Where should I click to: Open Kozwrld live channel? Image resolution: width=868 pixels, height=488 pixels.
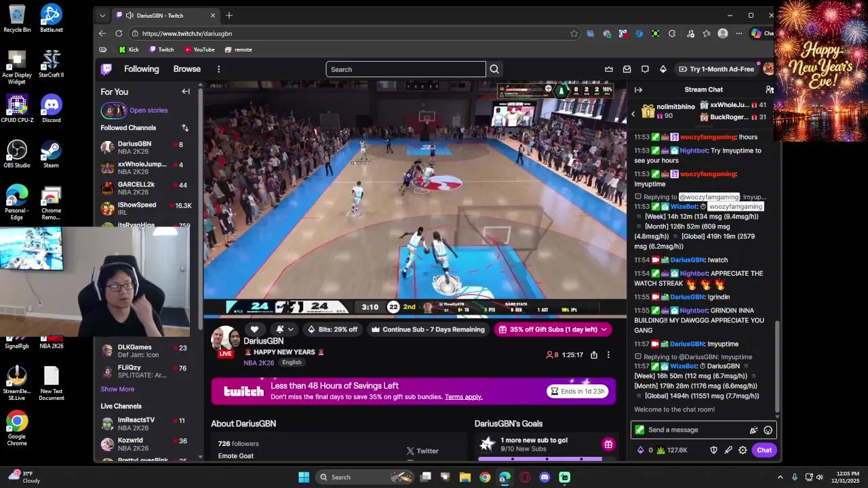pos(145,444)
